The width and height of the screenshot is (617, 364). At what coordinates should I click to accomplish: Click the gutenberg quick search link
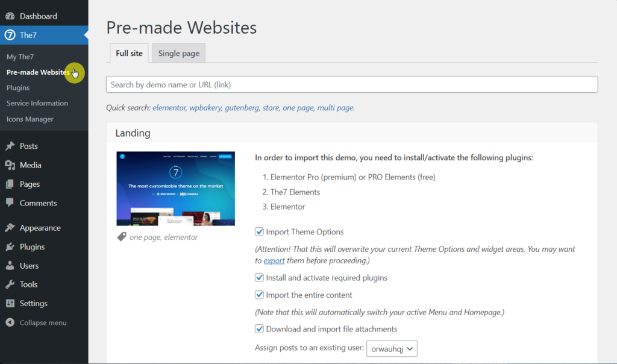(x=242, y=107)
